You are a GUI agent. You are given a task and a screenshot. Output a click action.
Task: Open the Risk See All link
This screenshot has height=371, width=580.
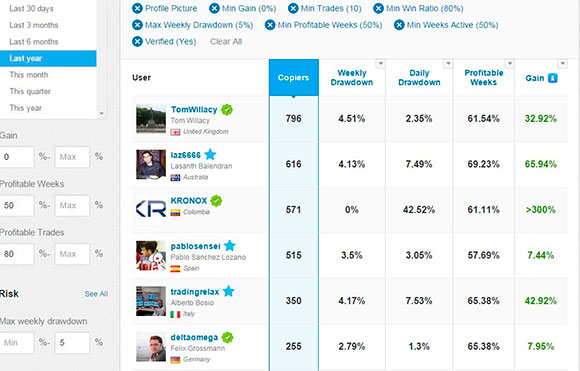coord(96,294)
